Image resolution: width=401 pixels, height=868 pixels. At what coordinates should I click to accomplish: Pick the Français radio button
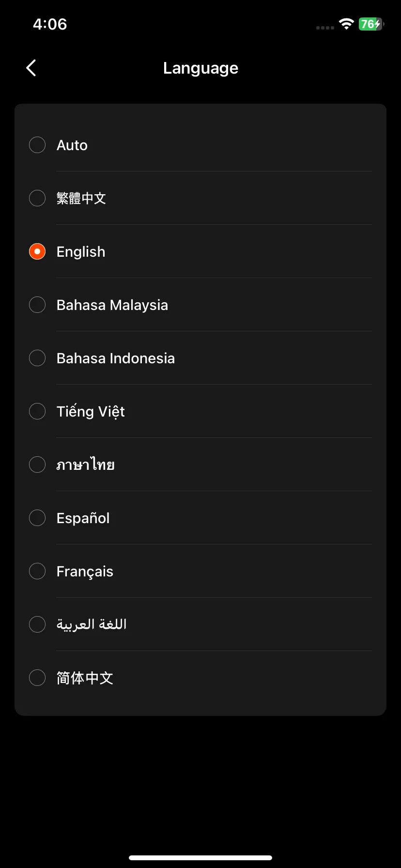tap(37, 571)
